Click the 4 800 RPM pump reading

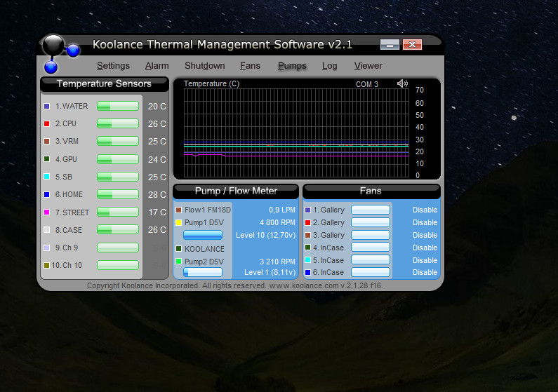click(277, 222)
